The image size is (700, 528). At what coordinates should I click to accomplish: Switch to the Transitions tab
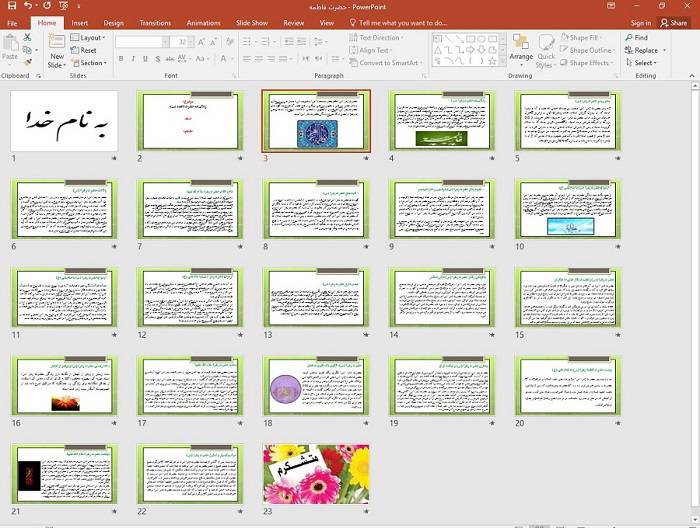tap(155, 22)
